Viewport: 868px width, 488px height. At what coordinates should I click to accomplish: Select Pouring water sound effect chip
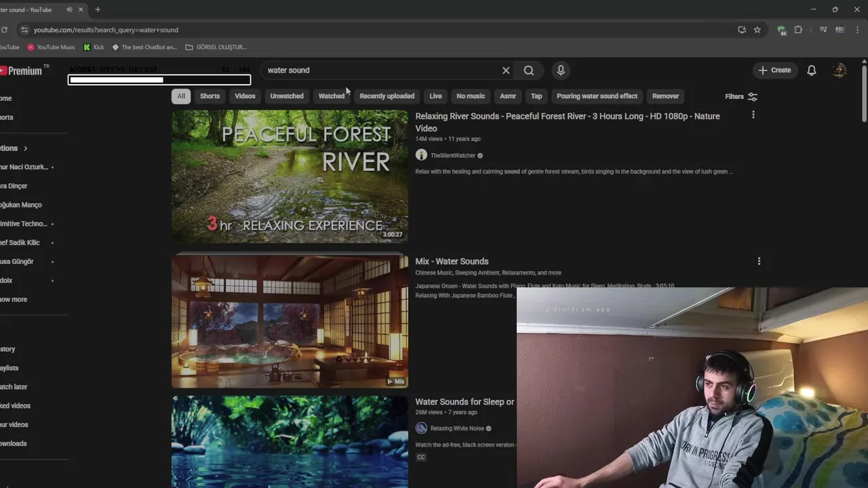[597, 96]
